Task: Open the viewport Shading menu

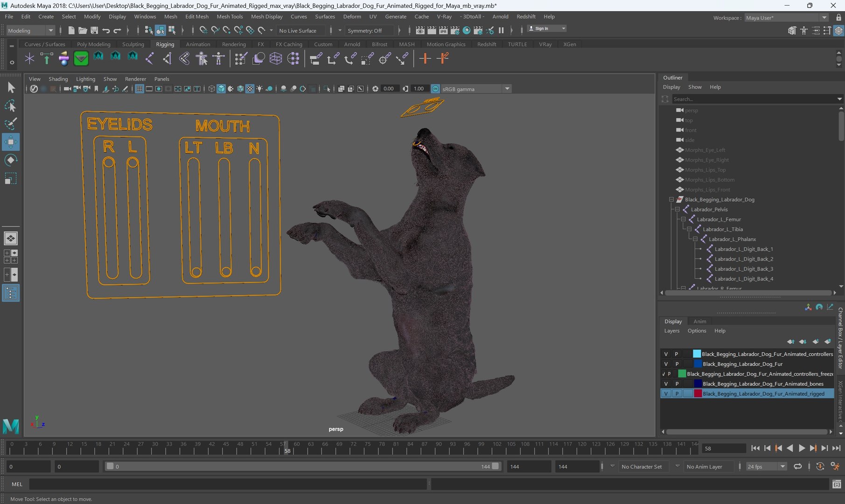Action: [x=58, y=79]
